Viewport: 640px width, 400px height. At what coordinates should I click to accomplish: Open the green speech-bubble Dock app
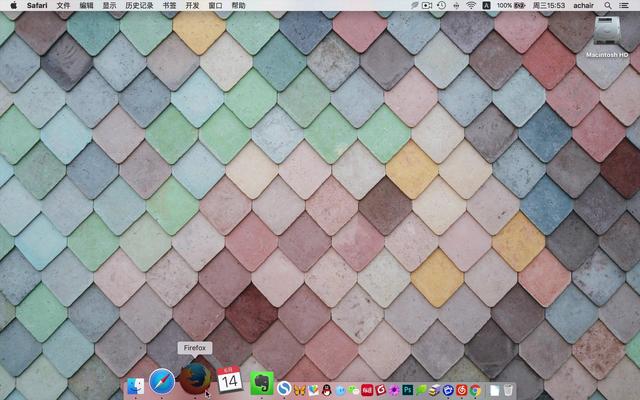421,390
